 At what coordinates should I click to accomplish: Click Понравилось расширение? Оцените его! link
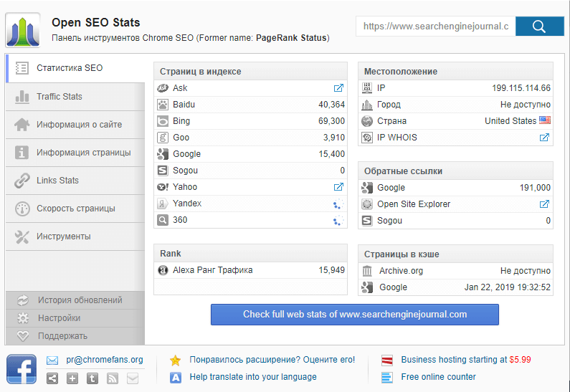pyautogui.click(x=272, y=360)
